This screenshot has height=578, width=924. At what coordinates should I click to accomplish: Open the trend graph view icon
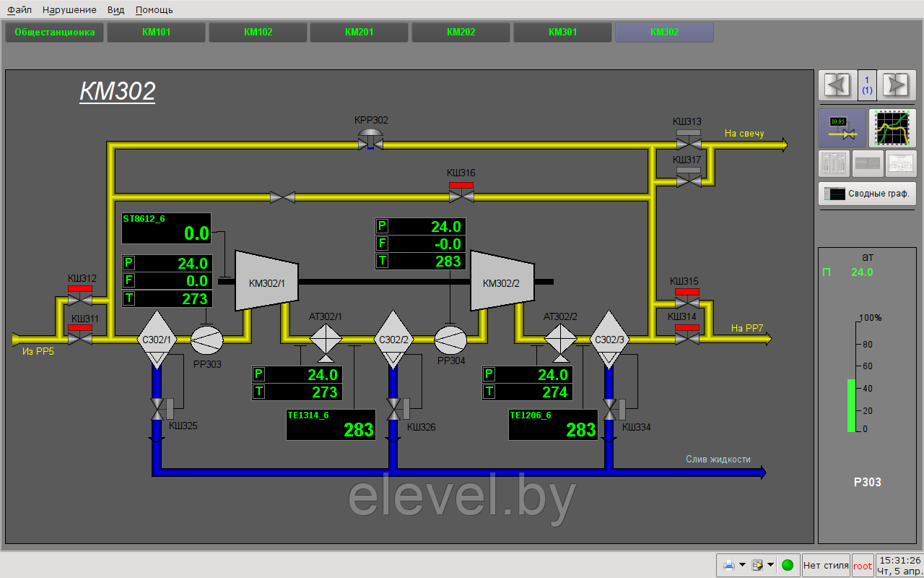892,128
